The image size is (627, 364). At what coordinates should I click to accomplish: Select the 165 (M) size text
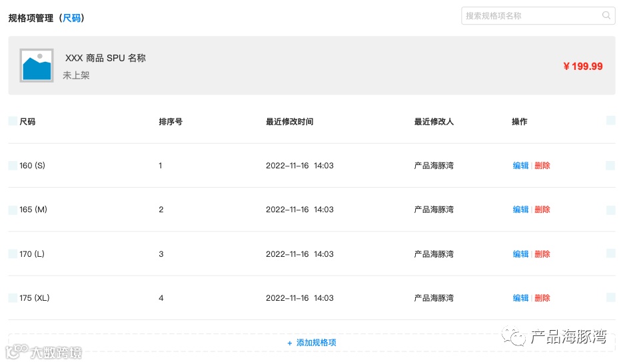33,210
